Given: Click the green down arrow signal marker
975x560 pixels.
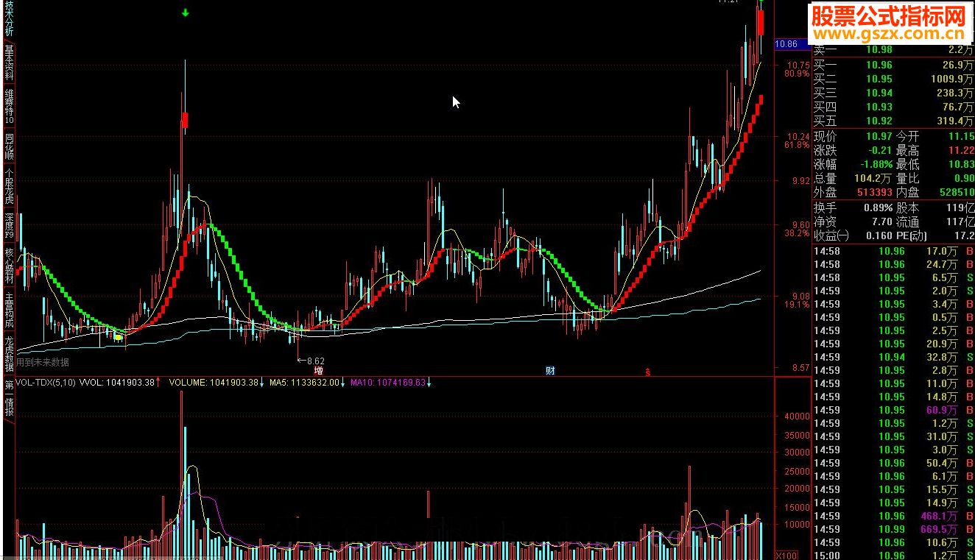Looking at the screenshot, I should 186,13.
